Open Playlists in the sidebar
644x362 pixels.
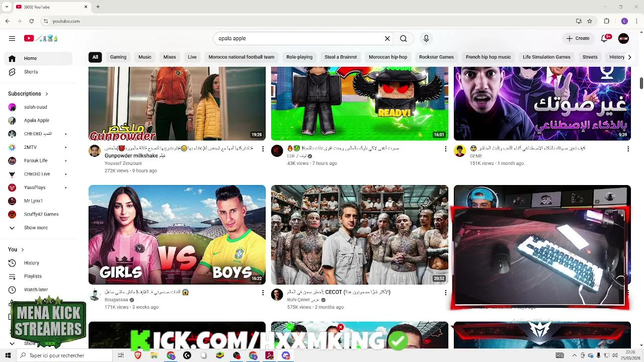38,276
